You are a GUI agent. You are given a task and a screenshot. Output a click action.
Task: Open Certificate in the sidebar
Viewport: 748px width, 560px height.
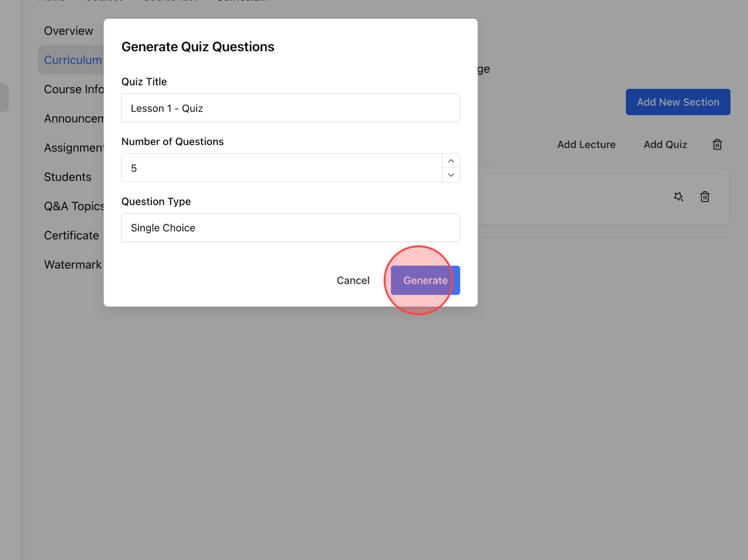(71, 236)
